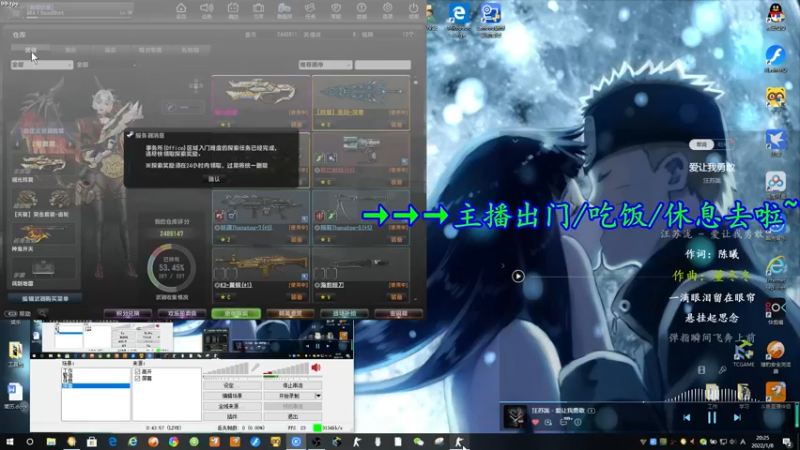Click the green button in game bottom bar
This screenshot has height=450, width=800.
[236, 313]
